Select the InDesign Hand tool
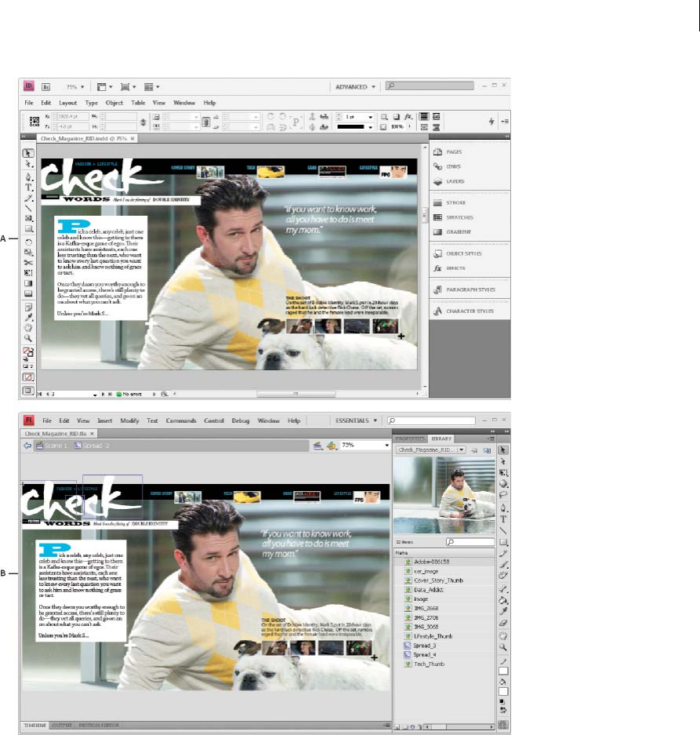Screen dimensions: 700x735 pos(28,327)
